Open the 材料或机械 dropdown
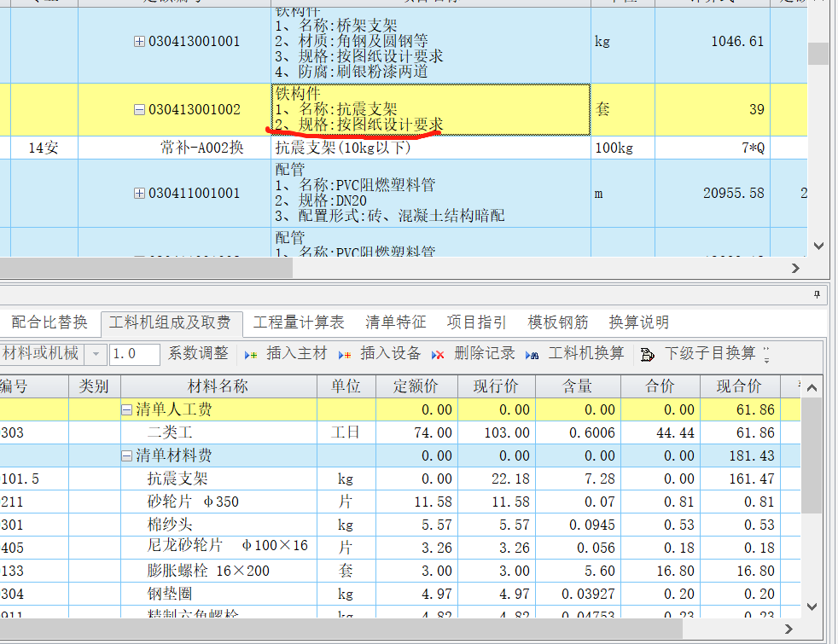Screen dimensions: 838x644 tap(96, 353)
